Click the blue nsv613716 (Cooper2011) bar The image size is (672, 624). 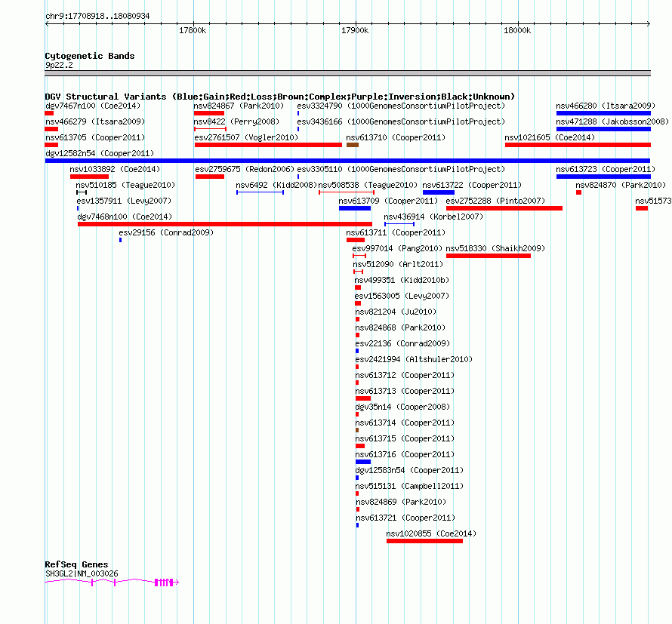[x=363, y=462]
